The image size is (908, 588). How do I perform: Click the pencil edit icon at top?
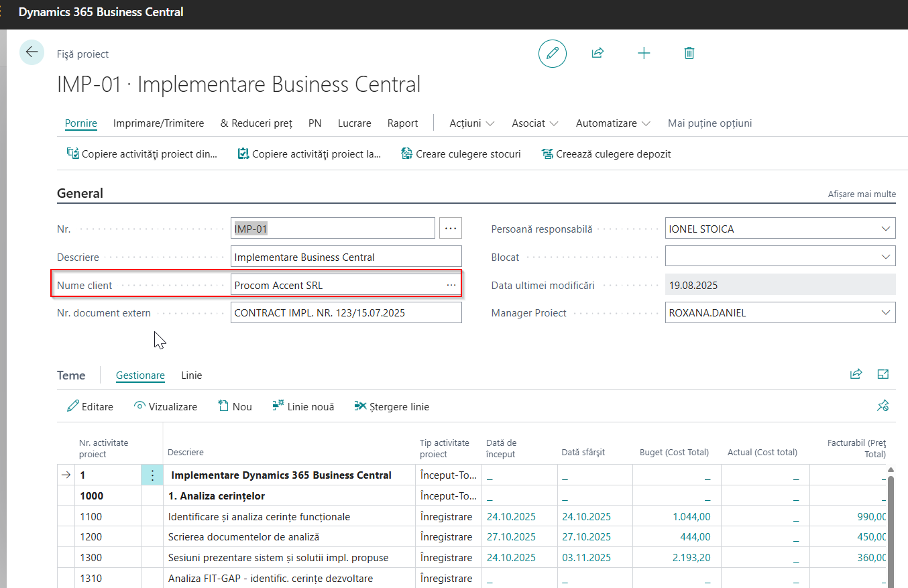point(553,54)
